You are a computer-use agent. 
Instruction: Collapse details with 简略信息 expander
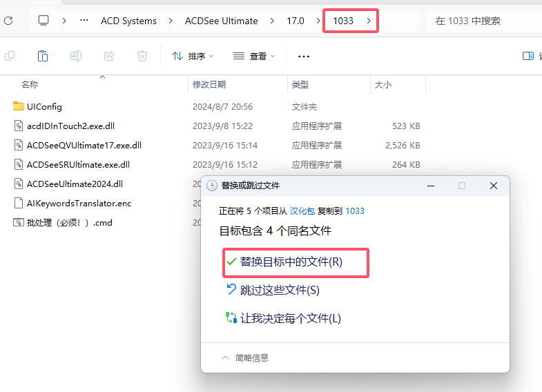[245, 357]
